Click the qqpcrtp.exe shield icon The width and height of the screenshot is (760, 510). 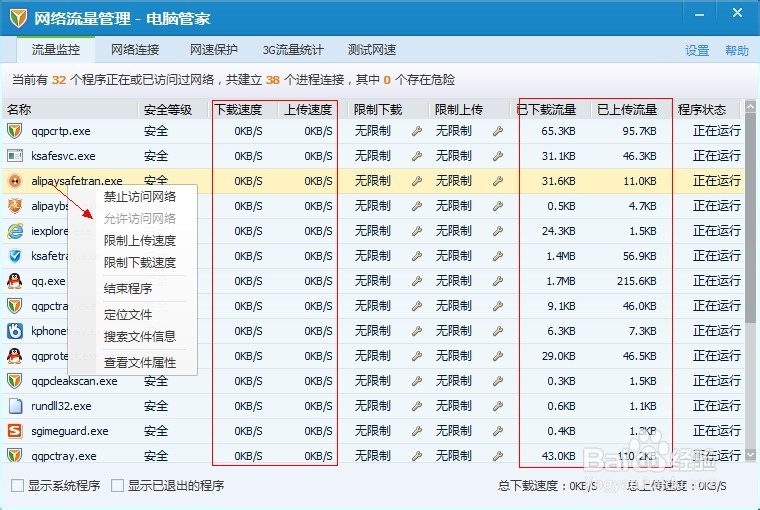(15, 131)
